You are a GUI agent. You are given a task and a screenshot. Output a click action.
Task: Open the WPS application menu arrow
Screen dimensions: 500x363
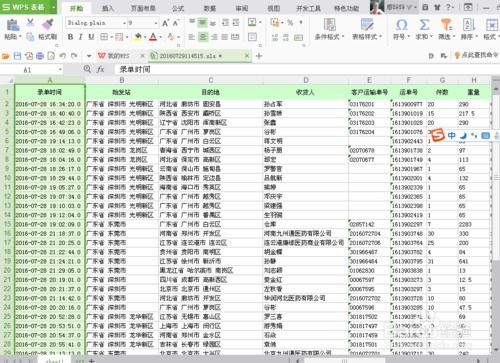(x=53, y=7)
